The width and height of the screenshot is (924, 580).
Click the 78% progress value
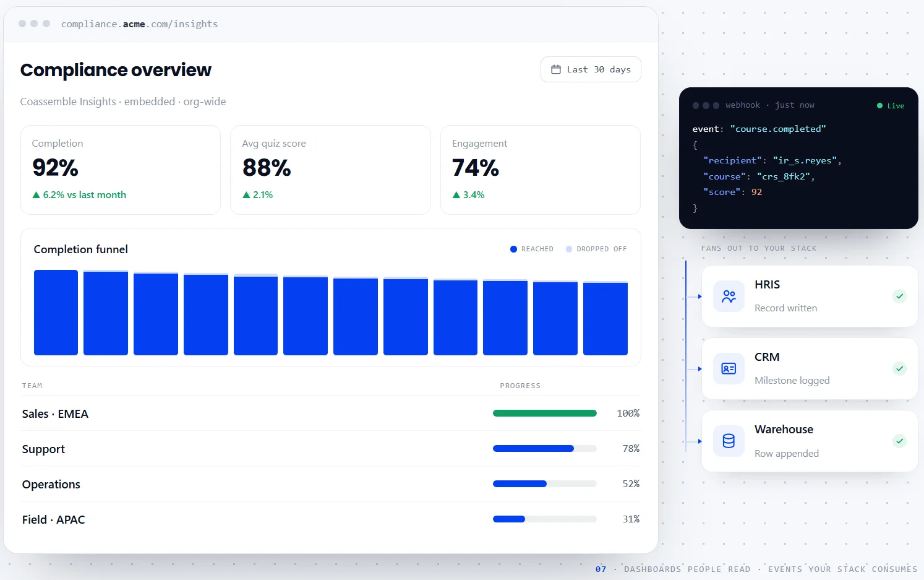coord(631,448)
